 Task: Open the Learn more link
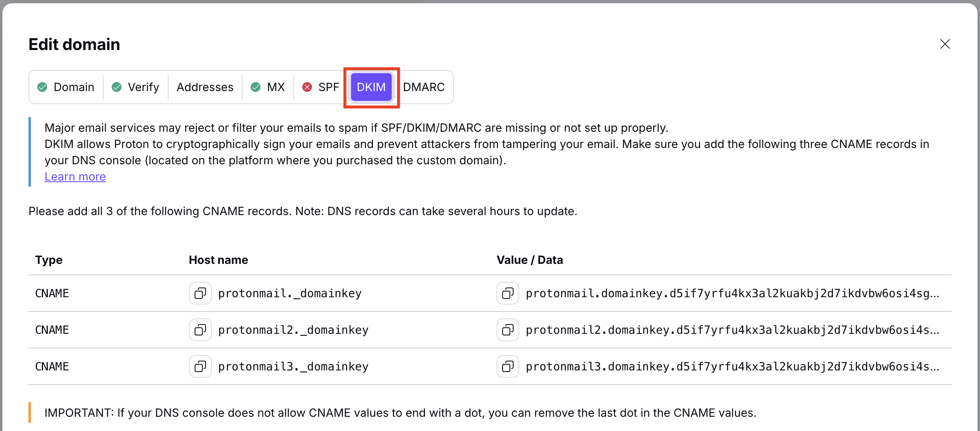[75, 176]
